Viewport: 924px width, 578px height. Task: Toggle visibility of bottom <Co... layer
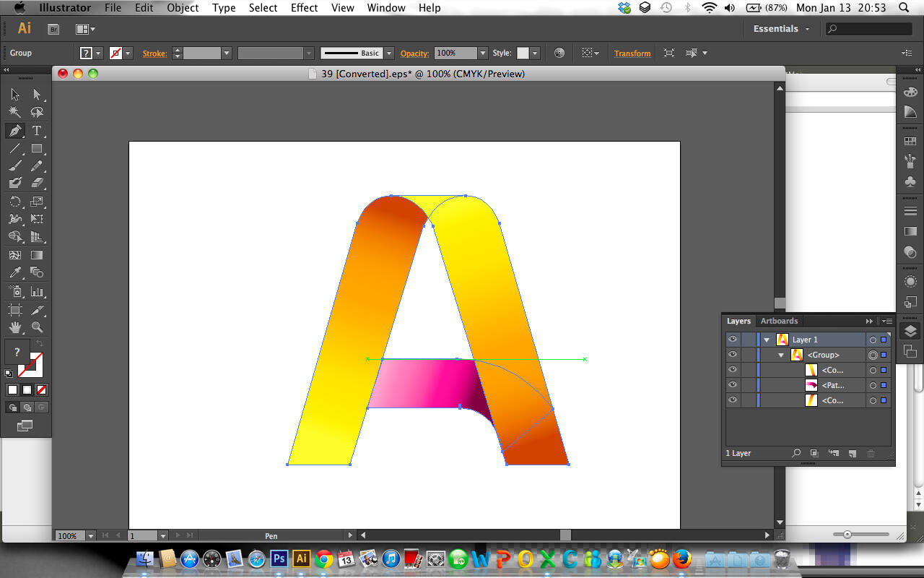tap(733, 400)
